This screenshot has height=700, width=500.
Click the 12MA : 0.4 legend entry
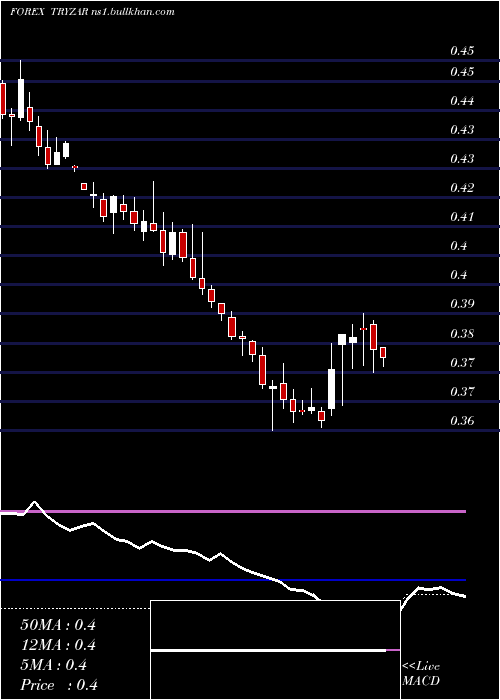58,645
